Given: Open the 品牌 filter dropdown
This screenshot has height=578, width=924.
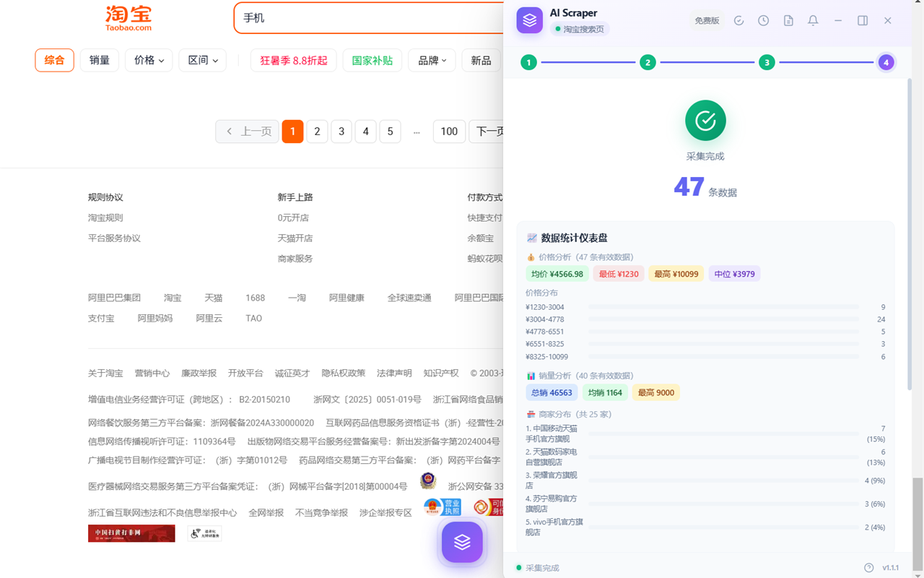Looking at the screenshot, I should (432, 61).
